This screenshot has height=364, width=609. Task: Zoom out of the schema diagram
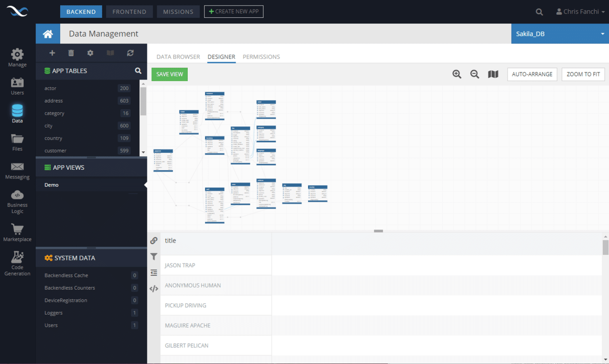475,74
